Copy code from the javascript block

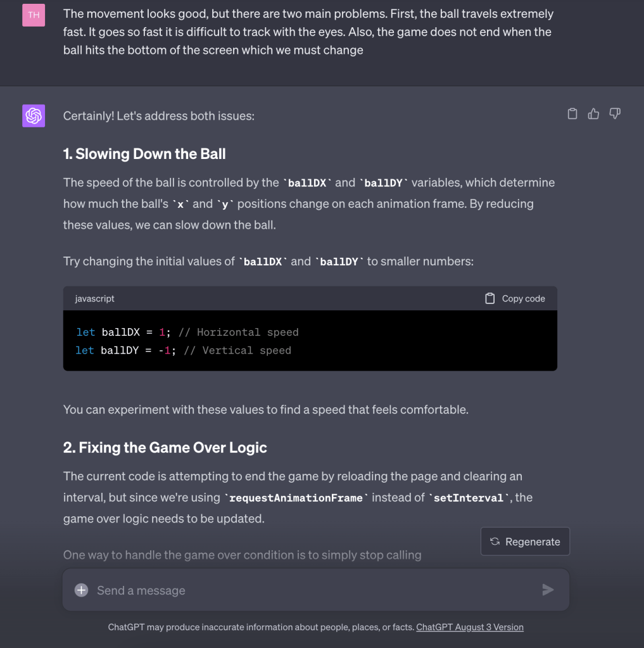[515, 298]
